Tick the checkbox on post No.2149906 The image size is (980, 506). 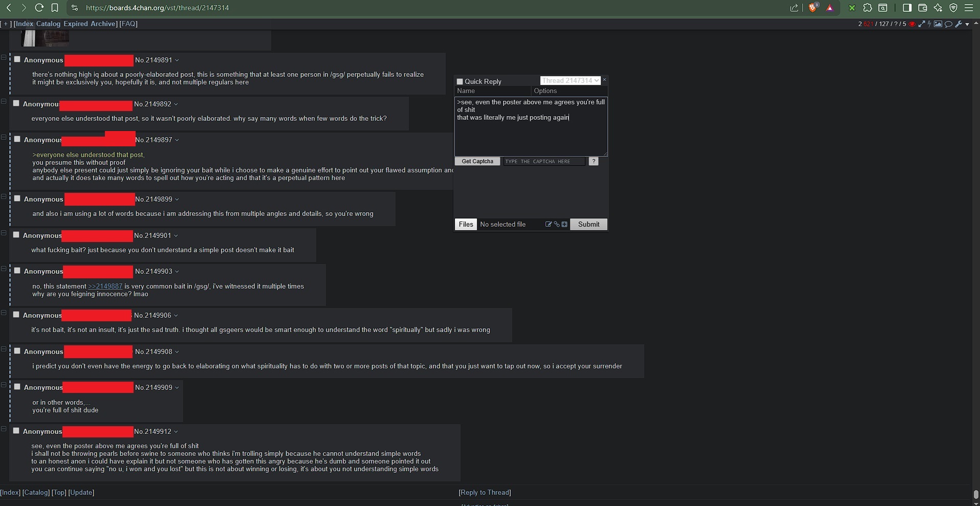point(16,315)
